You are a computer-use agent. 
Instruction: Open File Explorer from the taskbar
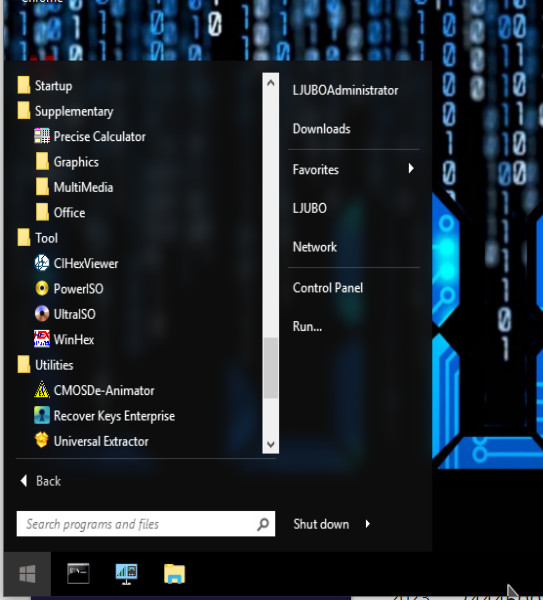pyautogui.click(x=174, y=574)
